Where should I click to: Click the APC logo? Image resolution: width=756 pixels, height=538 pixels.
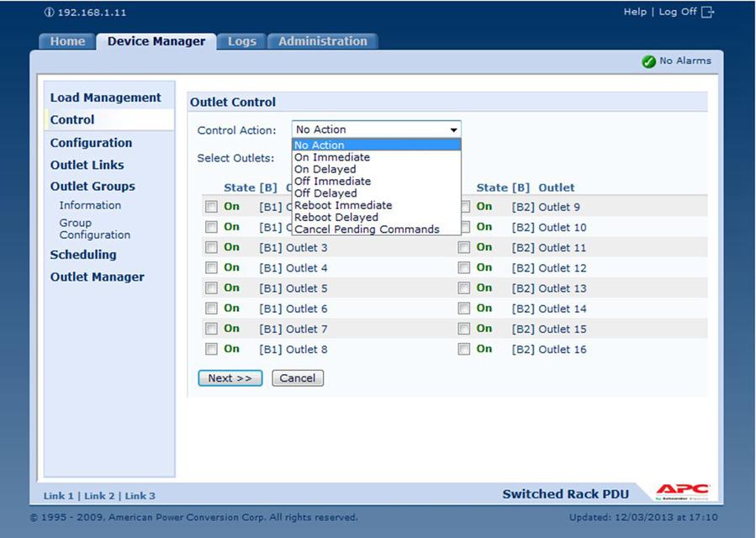click(682, 492)
